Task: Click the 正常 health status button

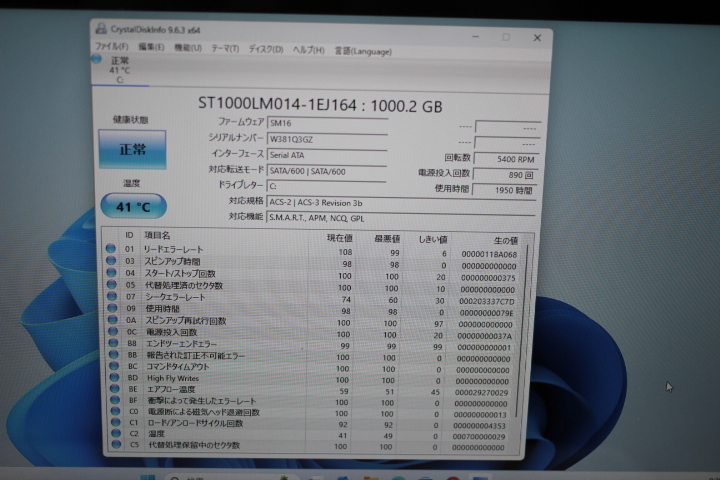Action: pyautogui.click(x=132, y=149)
